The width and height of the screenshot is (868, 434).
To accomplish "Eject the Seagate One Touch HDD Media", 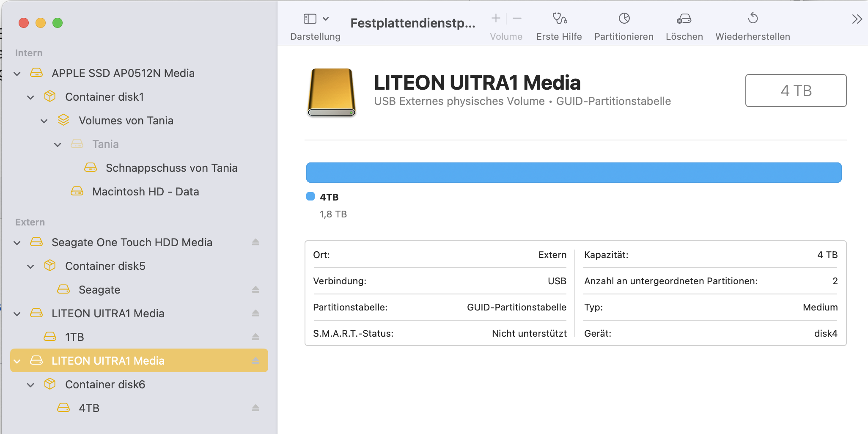I will 255,242.
